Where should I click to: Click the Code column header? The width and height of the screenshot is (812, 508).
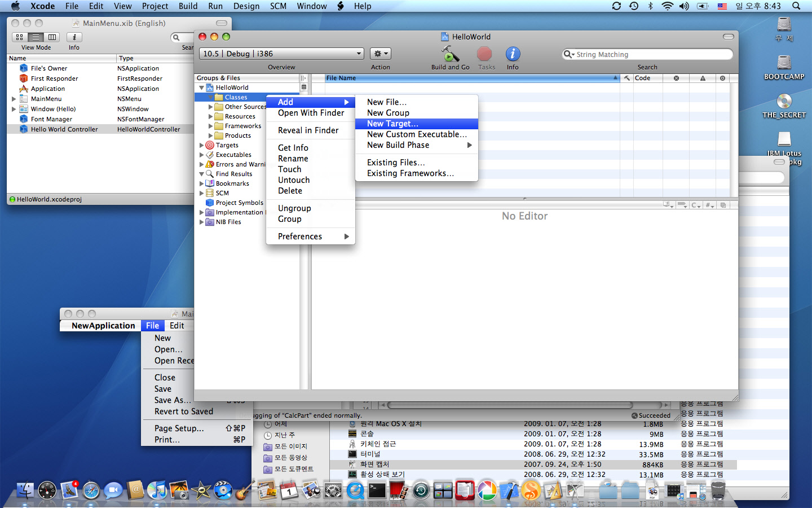pyautogui.click(x=647, y=78)
